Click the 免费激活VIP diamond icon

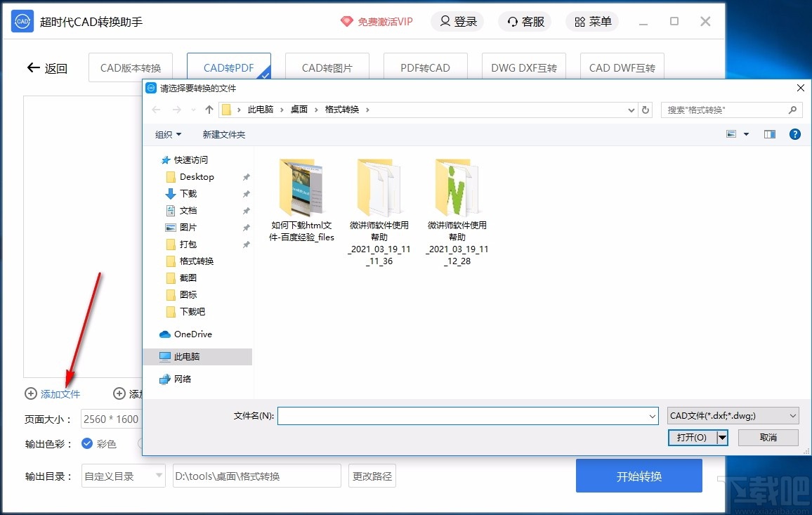347,21
